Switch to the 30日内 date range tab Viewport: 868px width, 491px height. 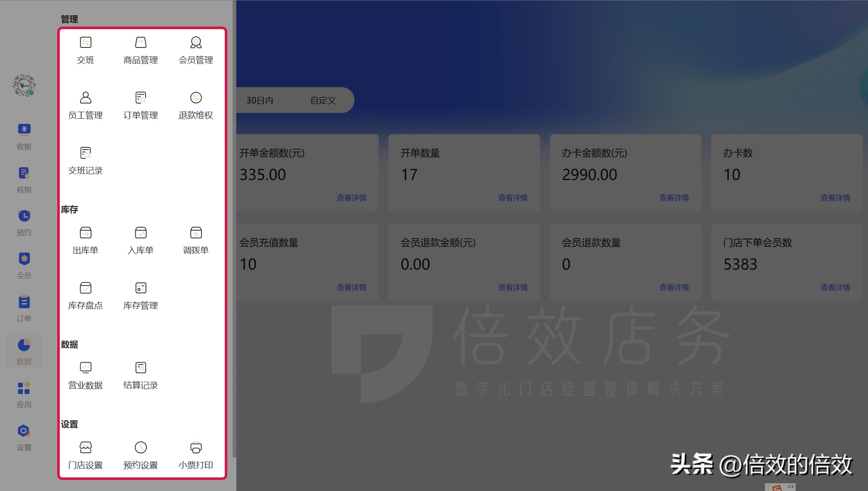click(x=260, y=100)
